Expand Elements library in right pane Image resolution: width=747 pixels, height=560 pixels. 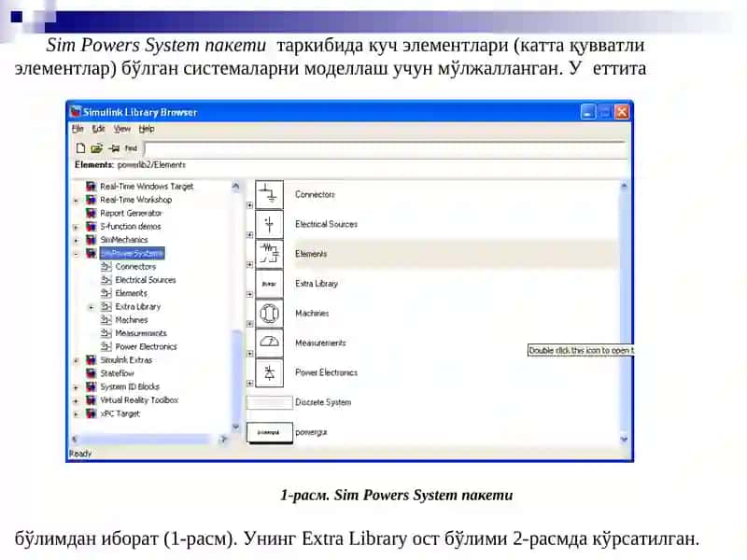click(x=249, y=264)
